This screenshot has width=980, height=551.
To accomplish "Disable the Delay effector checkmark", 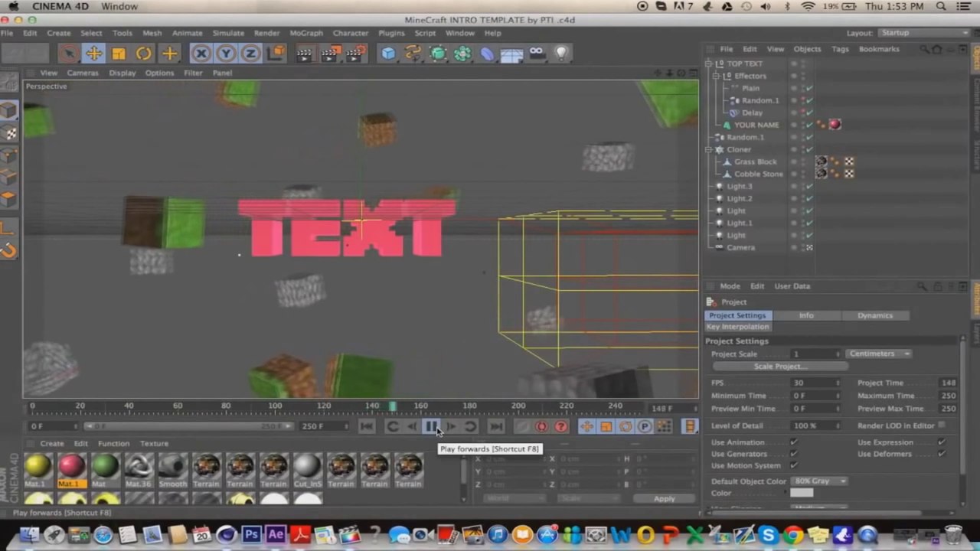I will pos(810,112).
